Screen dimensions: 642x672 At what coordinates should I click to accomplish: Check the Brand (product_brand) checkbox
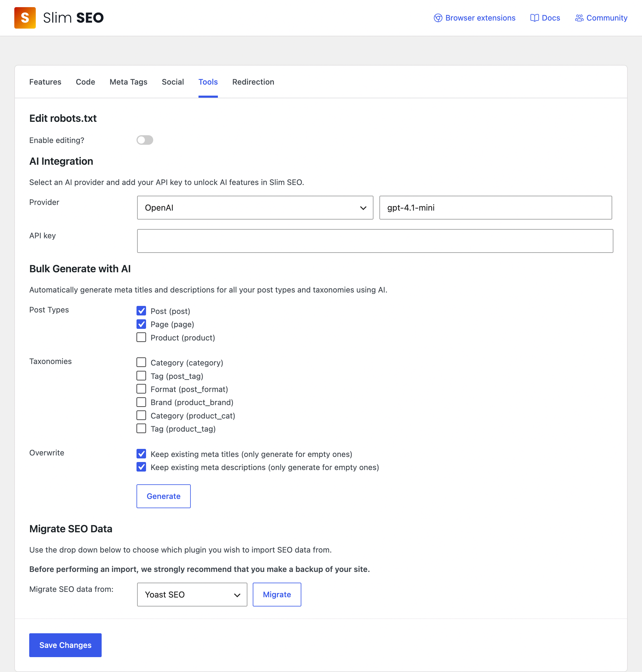coord(141,402)
